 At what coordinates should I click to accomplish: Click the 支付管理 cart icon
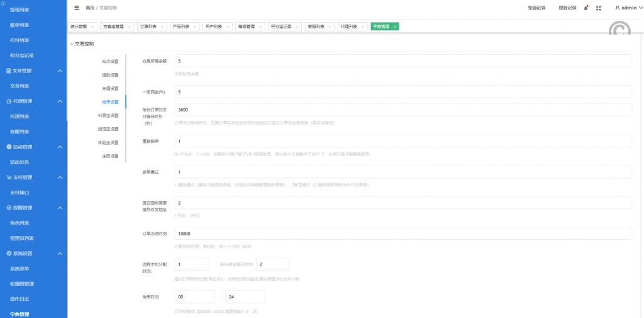click(9, 178)
